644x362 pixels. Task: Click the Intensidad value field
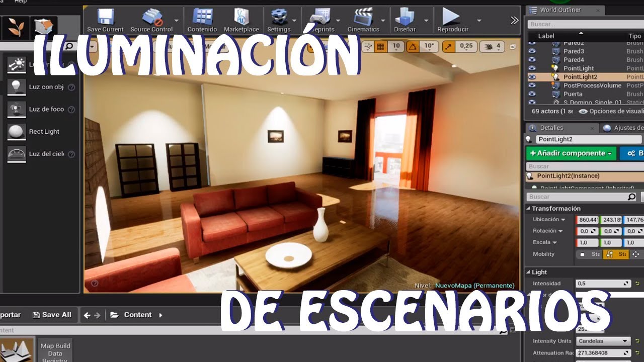point(603,284)
